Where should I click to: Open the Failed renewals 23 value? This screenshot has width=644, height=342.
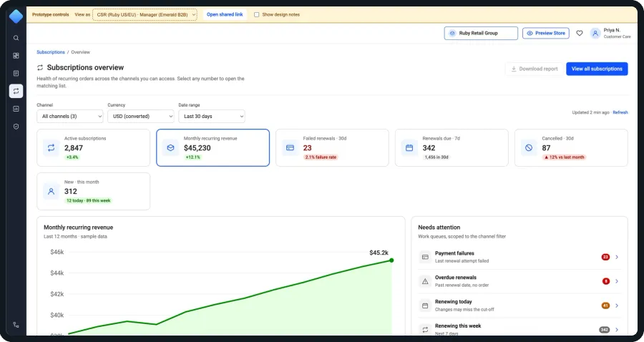[x=307, y=148]
